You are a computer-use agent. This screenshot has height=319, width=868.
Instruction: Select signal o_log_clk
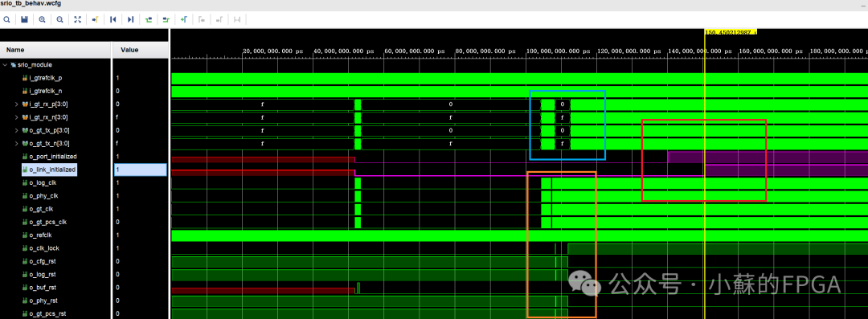pyautogui.click(x=43, y=182)
